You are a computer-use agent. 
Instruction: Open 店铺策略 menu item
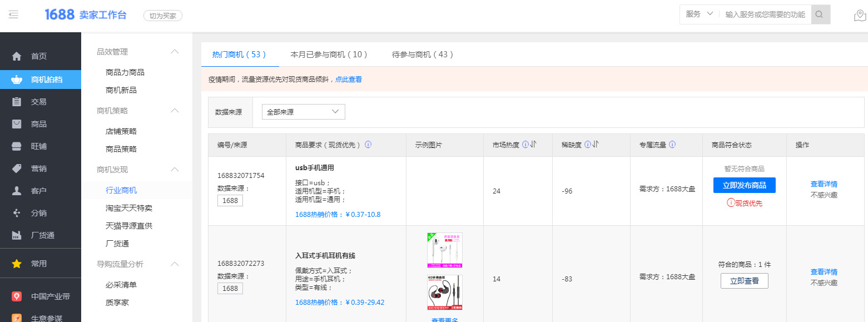[121, 131]
